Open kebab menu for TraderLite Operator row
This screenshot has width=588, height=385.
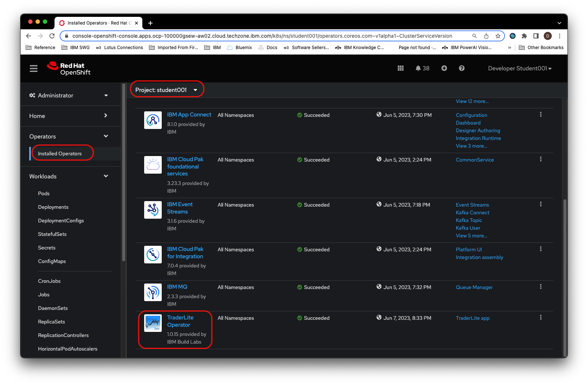tap(540, 318)
